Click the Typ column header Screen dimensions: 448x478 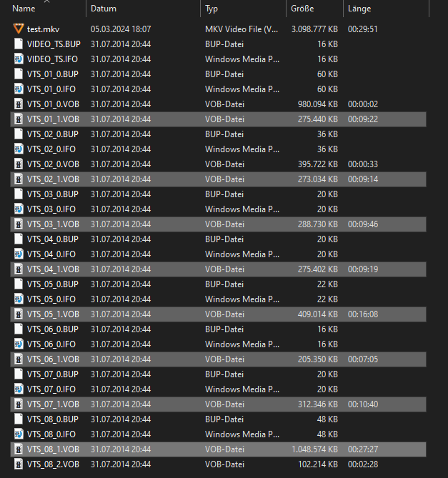click(211, 9)
